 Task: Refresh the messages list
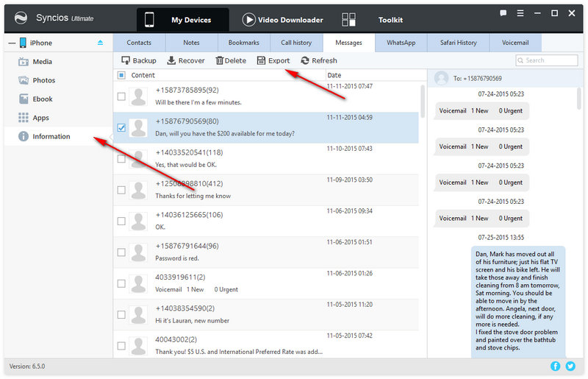click(319, 60)
